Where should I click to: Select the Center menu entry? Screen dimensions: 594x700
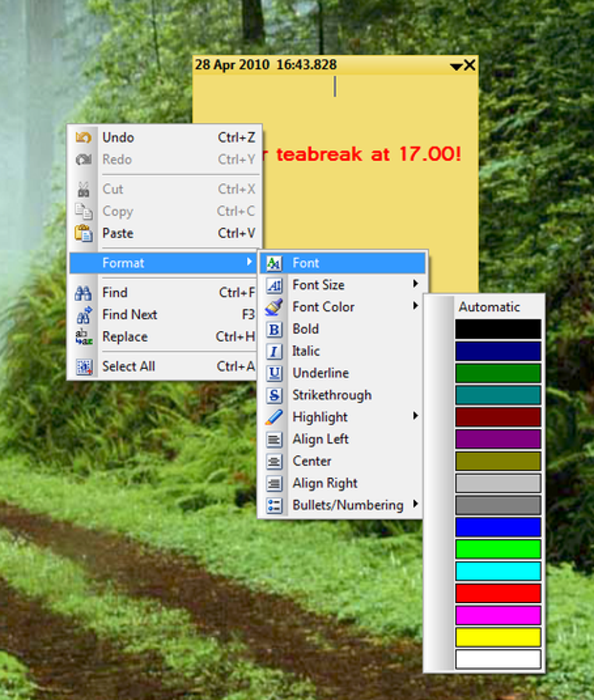(x=342, y=462)
